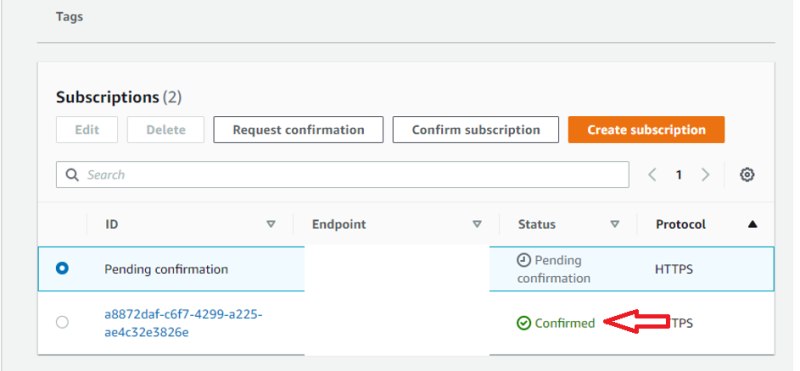Click the Status column header text
Viewport: 800px width, 371px height.
coord(537,225)
